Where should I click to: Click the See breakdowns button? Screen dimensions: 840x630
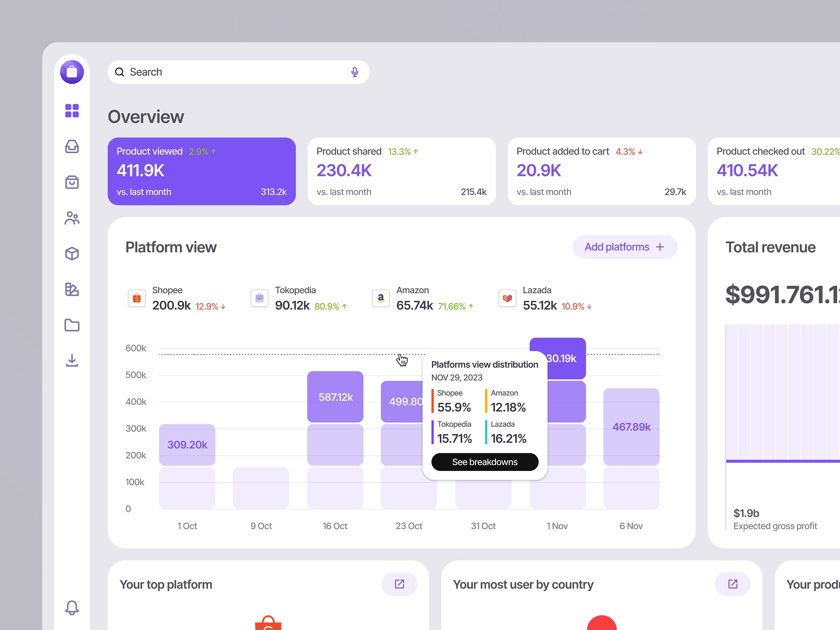tap(484, 462)
